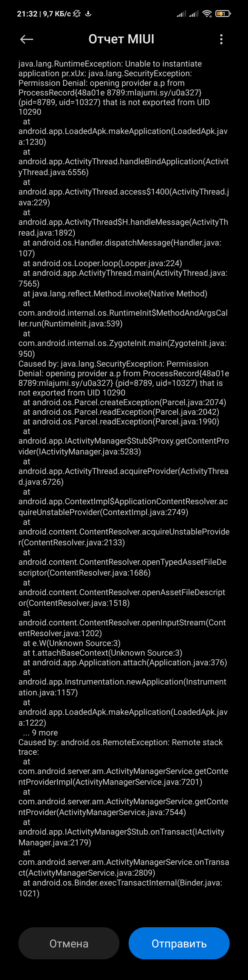This screenshot has height=980, width=248.
Task: Tap the java.lang.RuntimeException first line
Action: pyautogui.click(x=110, y=64)
